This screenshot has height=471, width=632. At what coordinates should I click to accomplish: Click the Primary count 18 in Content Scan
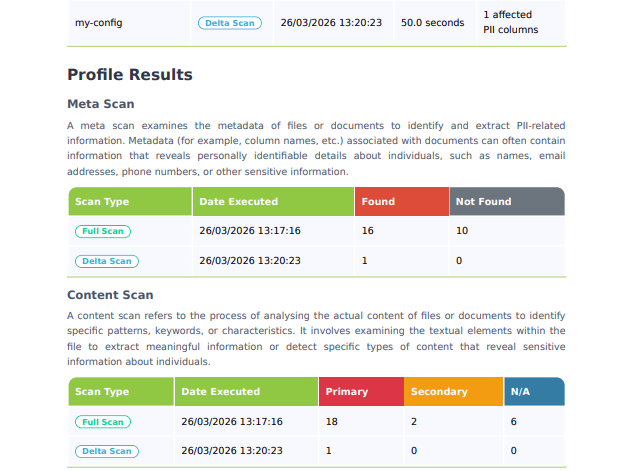point(332,422)
